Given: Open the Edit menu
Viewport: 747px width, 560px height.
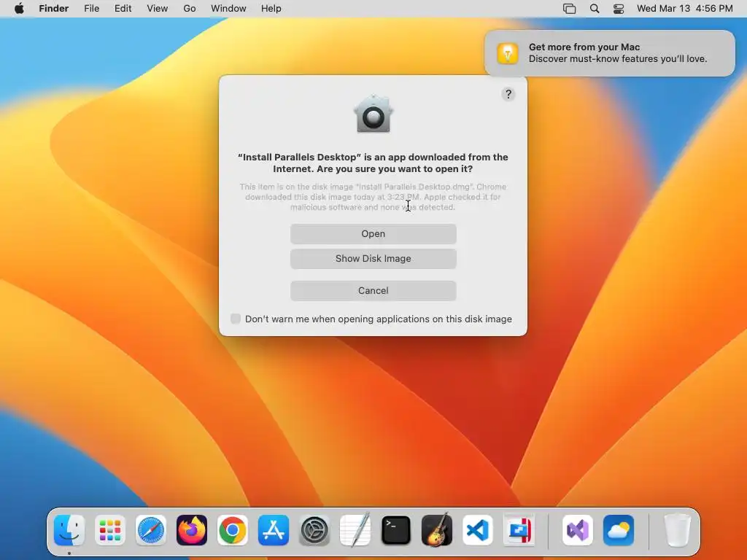Looking at the screenshot, I should coord(123,9).
